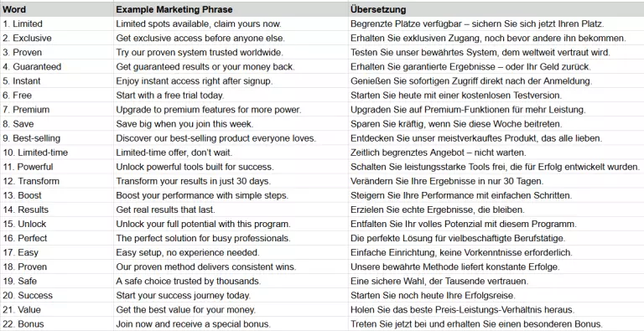Click the '16. Perfect' word cell
This screenshot has width=644, height=331.
[57, 238]
